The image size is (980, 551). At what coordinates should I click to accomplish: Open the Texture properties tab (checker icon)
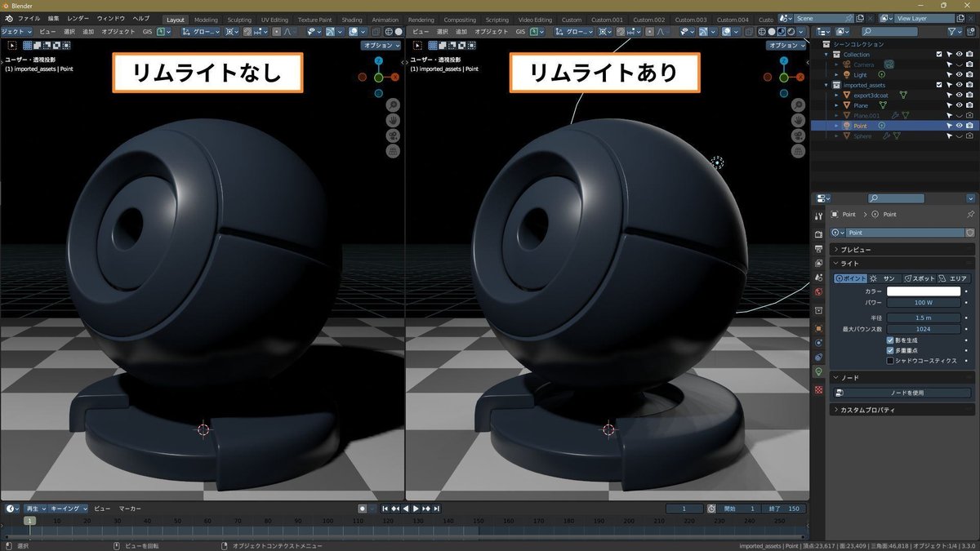click(819, 390)
